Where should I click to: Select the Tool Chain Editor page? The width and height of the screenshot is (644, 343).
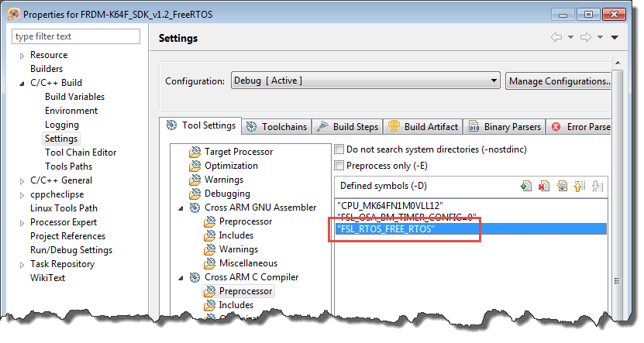(x=80, y=153)
